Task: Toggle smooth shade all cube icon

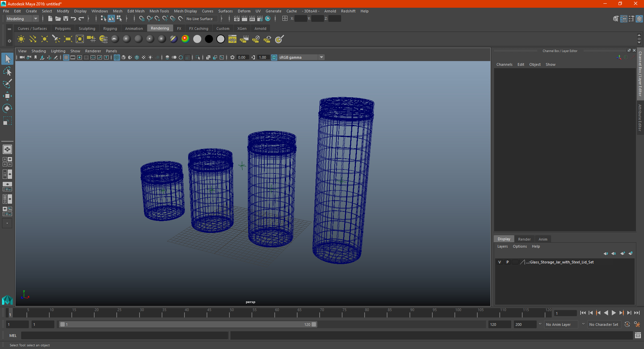Action: pyautogui.click(x=123, y=57)
